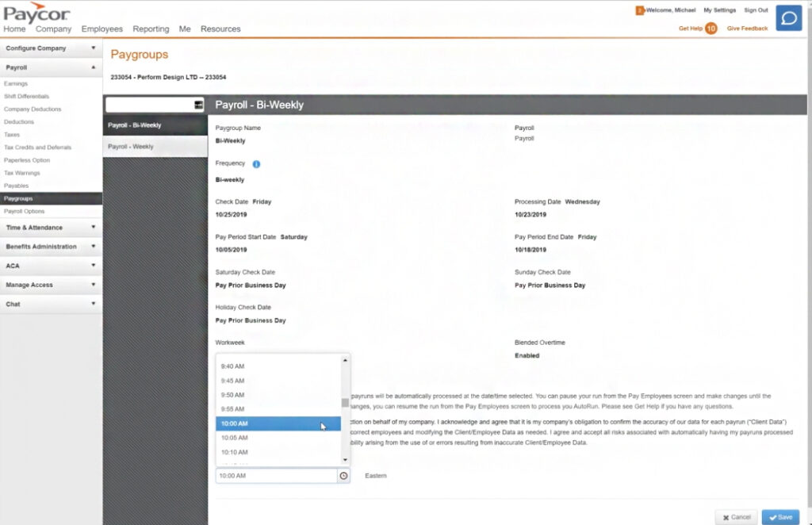
Task: Click the clock icon beside time field
Action: click(343, 476)
